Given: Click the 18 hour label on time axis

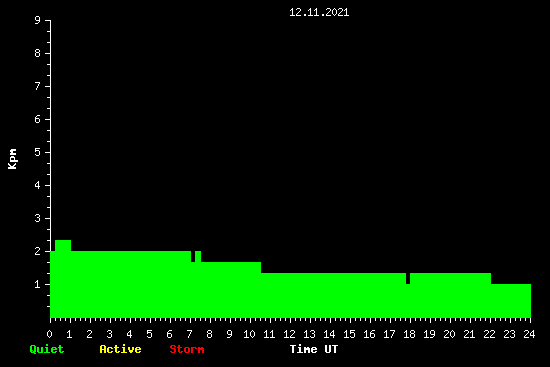Looking at the screenshot, I should click(409, 334).
